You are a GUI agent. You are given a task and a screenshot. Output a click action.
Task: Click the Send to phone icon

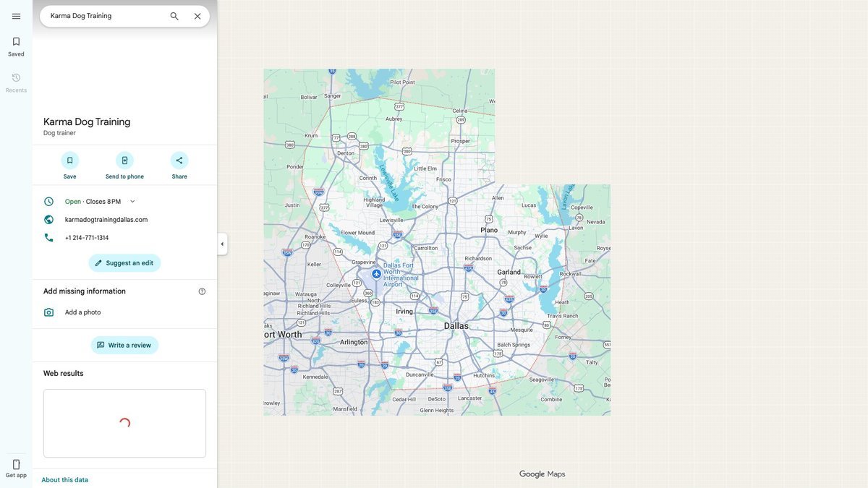(124, 160)
